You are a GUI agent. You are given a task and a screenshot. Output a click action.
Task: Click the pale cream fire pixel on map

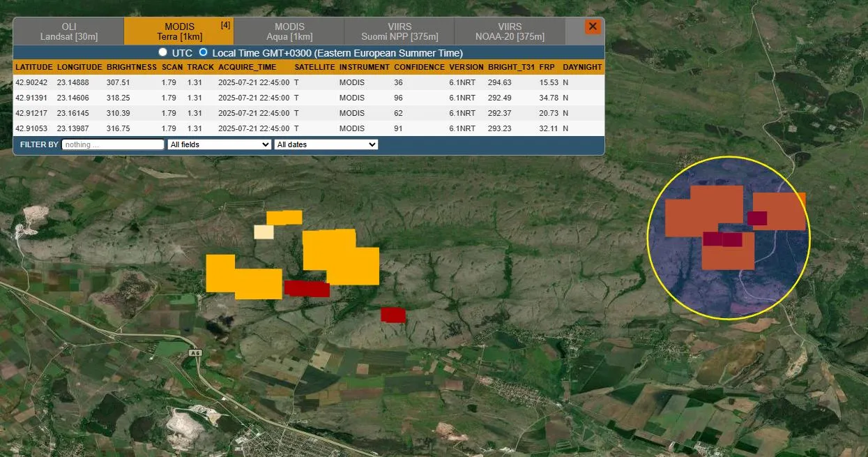point(264,232)
